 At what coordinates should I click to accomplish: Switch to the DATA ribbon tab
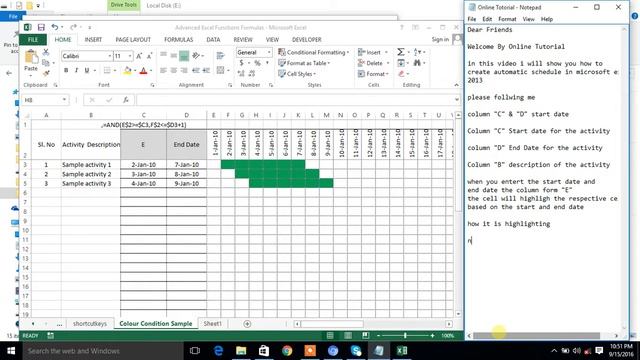(213, 40)
